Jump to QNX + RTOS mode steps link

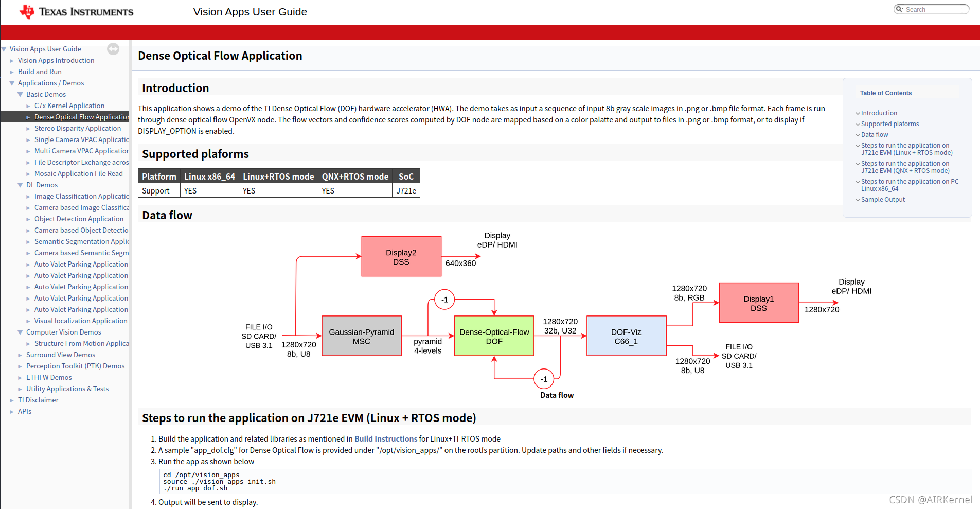click(x=905, y=167)
